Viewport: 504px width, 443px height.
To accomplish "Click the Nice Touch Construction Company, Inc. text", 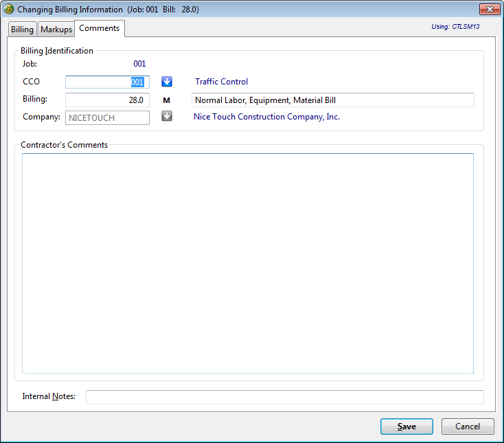I will [266, 117].
